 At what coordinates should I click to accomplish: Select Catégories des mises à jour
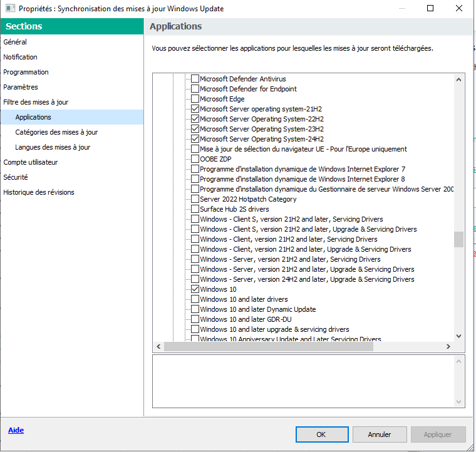pos(56,132)
